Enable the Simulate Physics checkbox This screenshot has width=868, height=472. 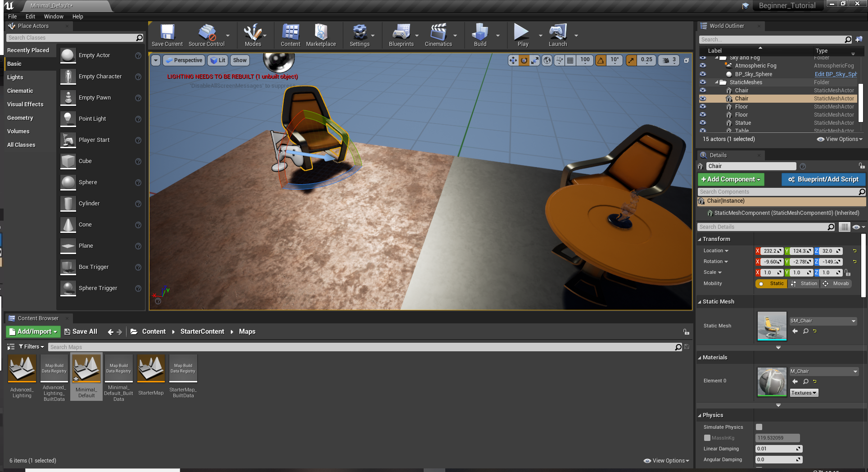point(759,427)
